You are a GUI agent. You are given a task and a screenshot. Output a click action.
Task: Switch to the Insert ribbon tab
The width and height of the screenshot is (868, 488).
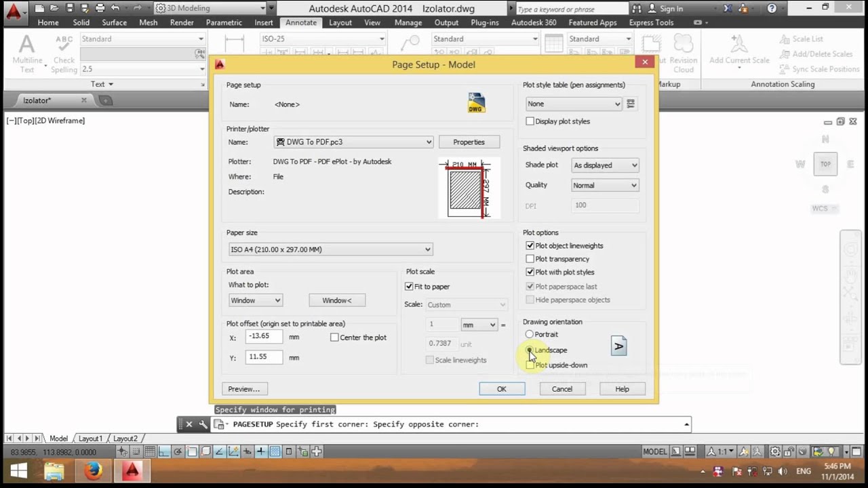pos(264,22)
